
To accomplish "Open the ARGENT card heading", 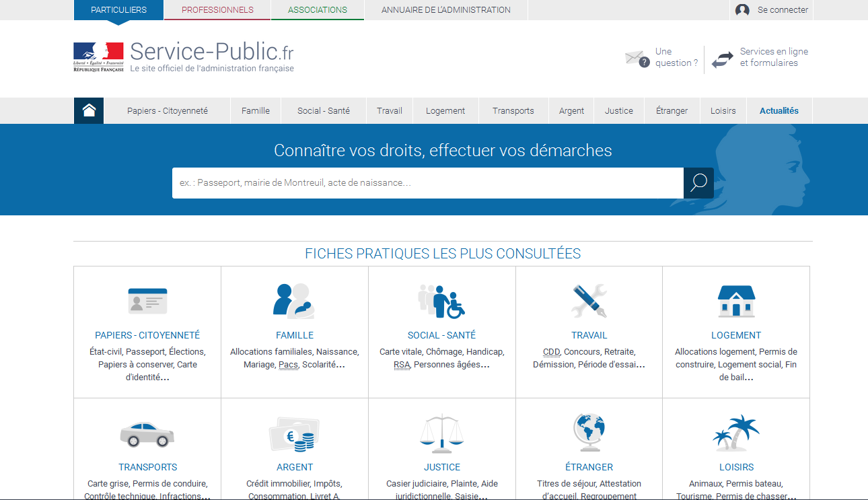I will pos(295,467).
